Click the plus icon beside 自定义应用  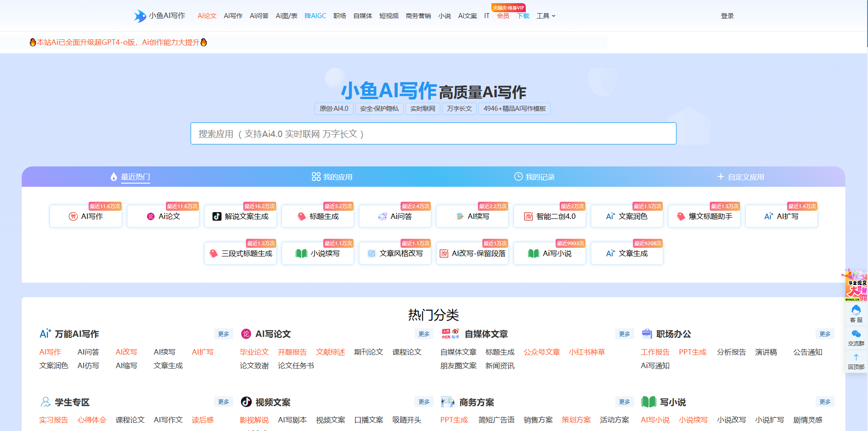coord(721,176)
